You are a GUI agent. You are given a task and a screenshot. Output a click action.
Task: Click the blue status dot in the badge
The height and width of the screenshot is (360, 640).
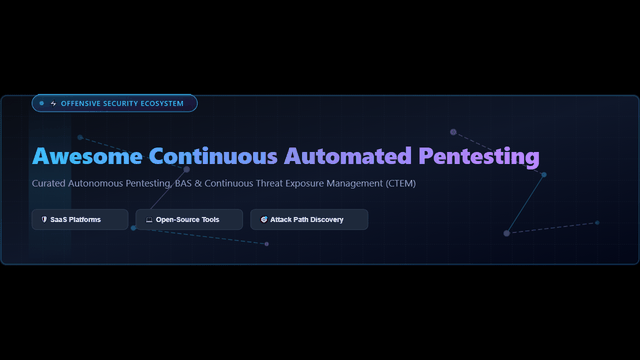(x=42, y=103)
